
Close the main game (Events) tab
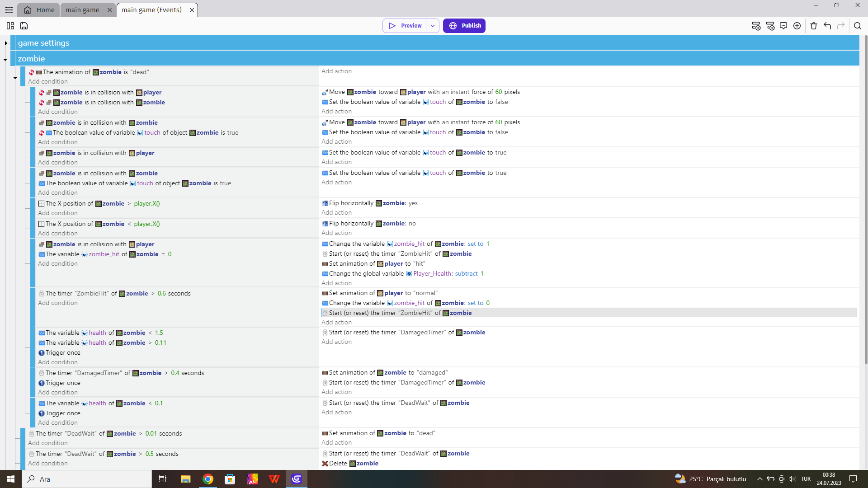[x=192, y=10]
